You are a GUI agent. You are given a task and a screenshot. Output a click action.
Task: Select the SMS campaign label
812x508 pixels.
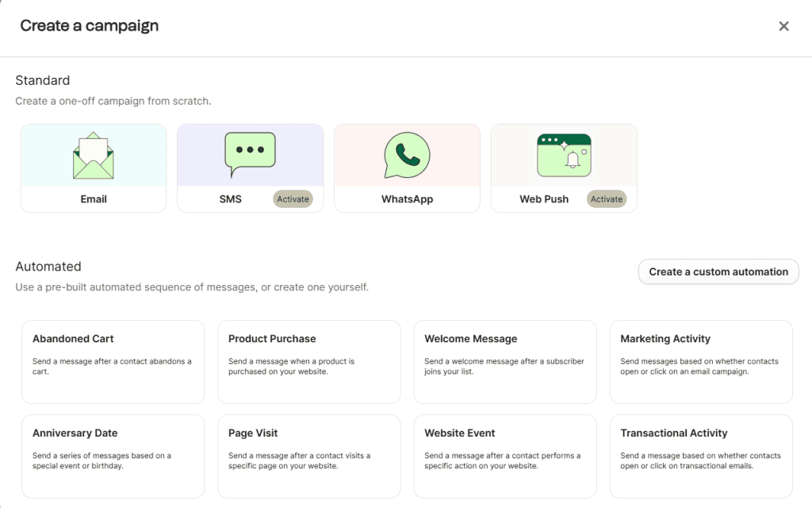click(x=231, y=199)
